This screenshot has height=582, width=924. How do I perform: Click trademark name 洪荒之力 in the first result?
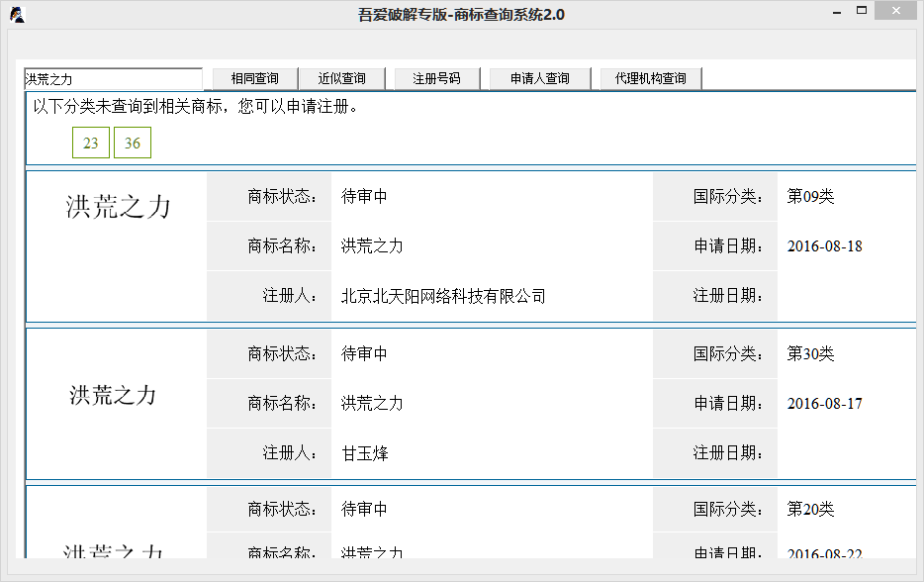coord(370,245)
